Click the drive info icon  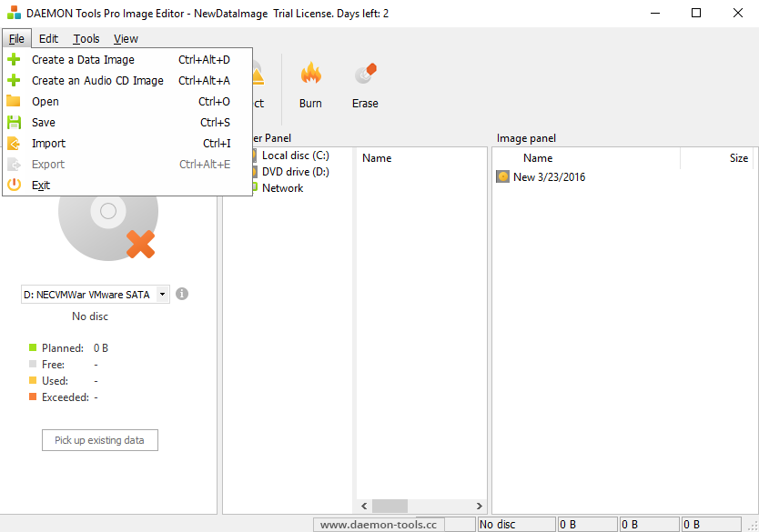[182, 294]
